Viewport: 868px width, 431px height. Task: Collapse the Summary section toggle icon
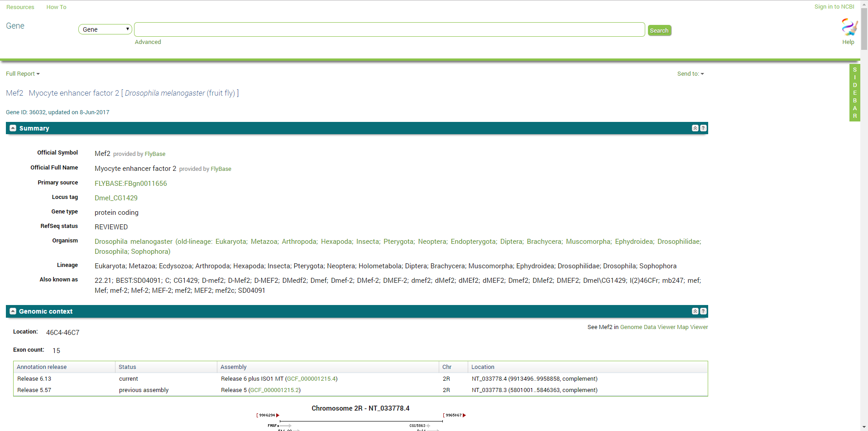click(13, 128)
